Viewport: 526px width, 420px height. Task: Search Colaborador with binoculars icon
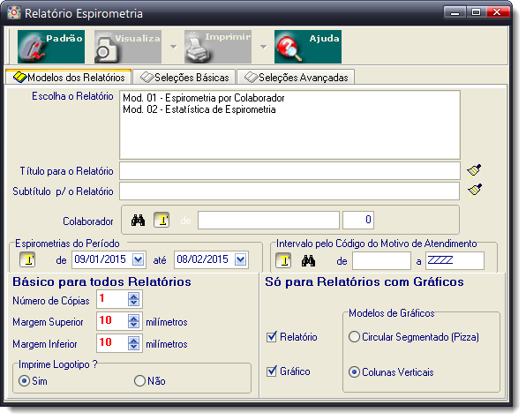click(x=138, y=220)
